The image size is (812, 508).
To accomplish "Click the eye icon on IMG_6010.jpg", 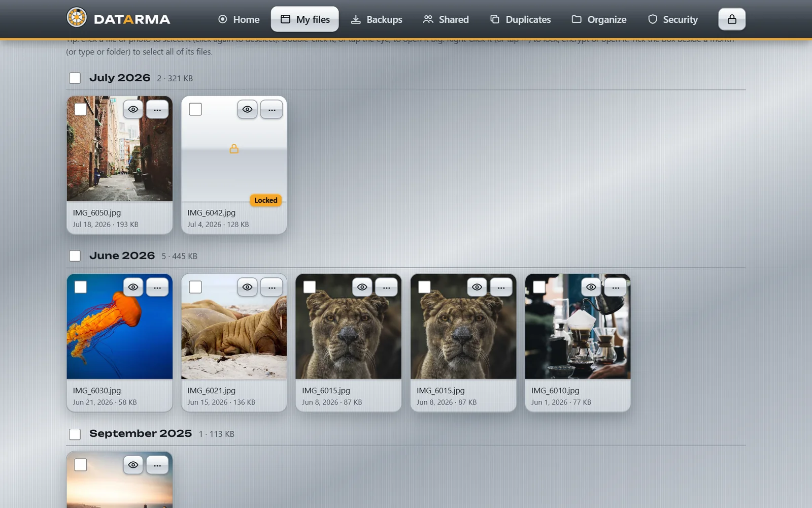I will pos(591,287).
